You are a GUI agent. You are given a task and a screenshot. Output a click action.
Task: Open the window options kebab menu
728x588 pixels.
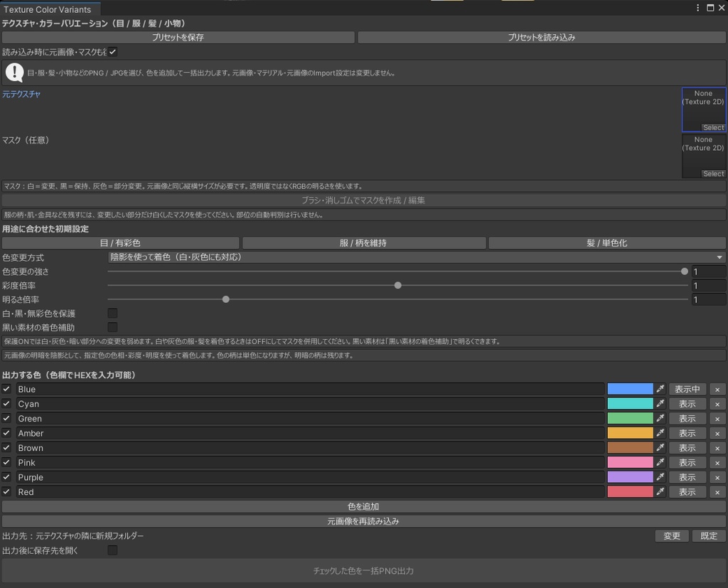(698, 8)
